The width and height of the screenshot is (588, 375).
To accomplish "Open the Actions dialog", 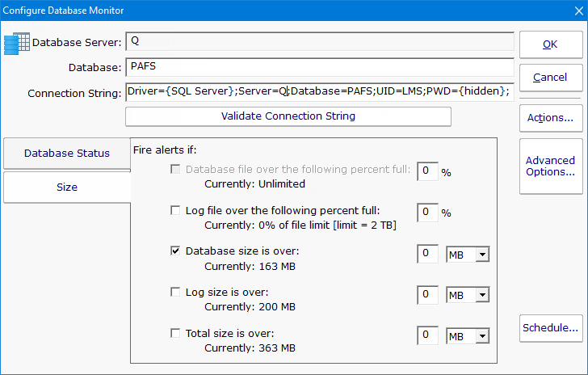I will click(550, 118).
